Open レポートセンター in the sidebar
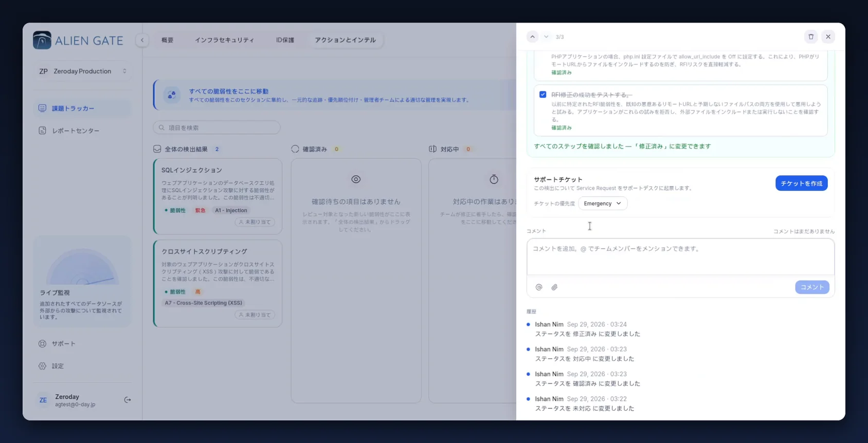This screenshot has width=868, height=443. click(82, 131)
